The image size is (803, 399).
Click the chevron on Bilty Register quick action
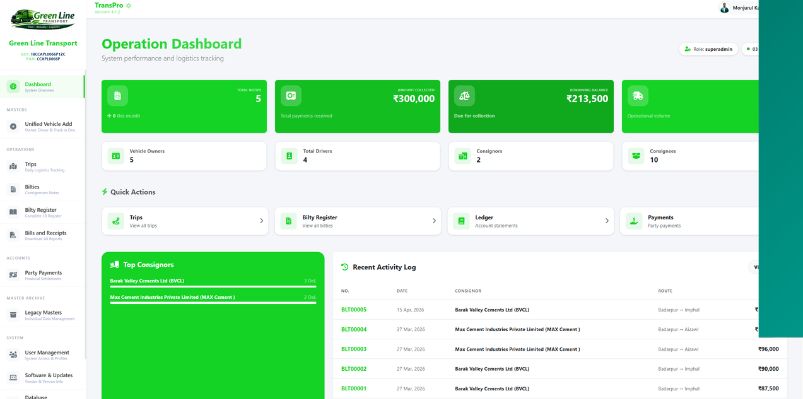pyautogui.click(x=434, y=221)
